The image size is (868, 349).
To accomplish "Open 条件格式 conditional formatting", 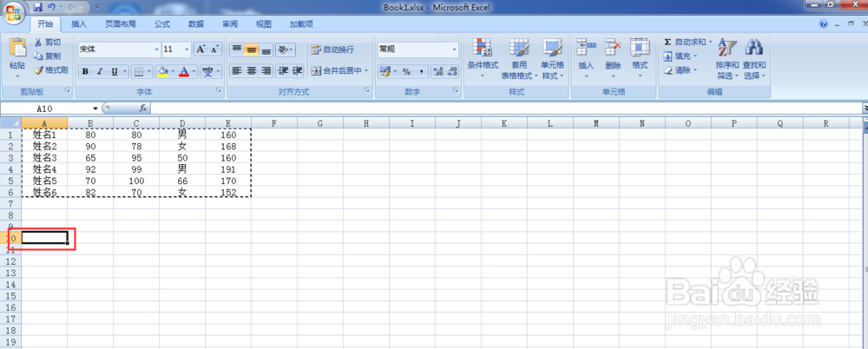I will 482,58.
